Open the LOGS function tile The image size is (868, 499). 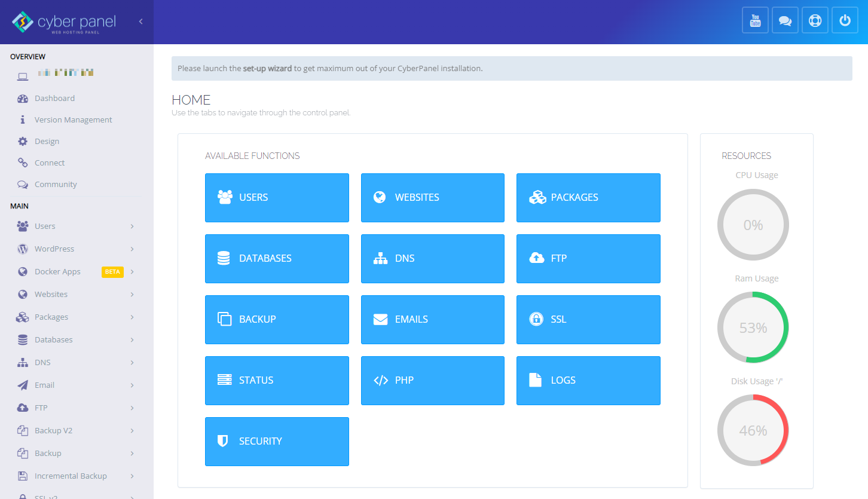(x=588, y=381)
